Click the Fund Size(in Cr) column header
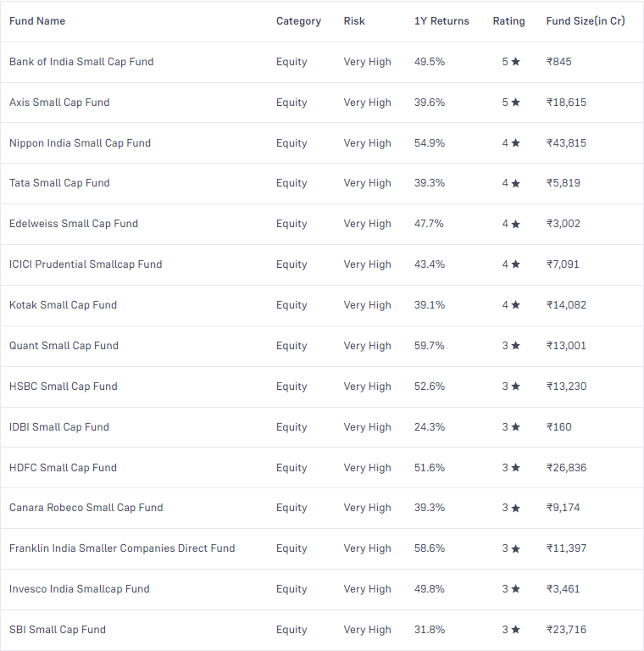 (586, 21)
